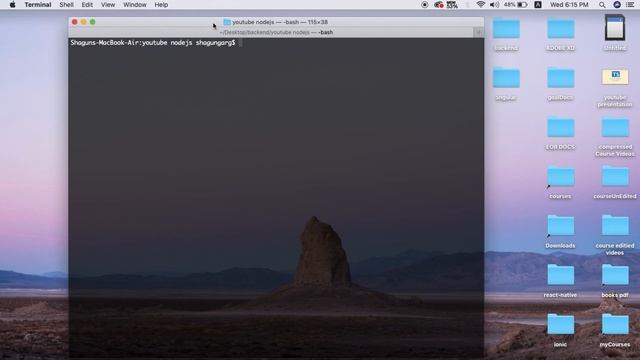Open Spotlight search magnifier
Image resolution: width=640 pixels, height=360 pixels.
(602, 5)
